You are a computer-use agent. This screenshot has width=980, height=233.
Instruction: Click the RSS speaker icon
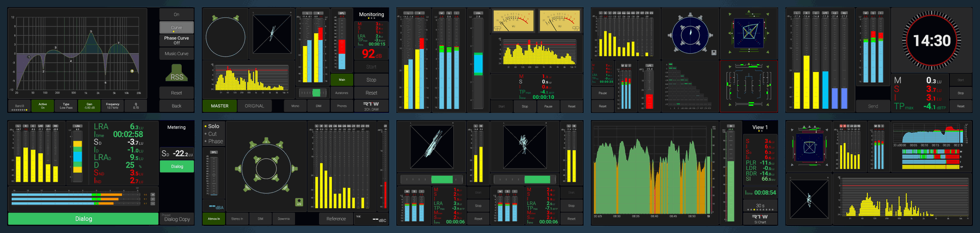177,75
